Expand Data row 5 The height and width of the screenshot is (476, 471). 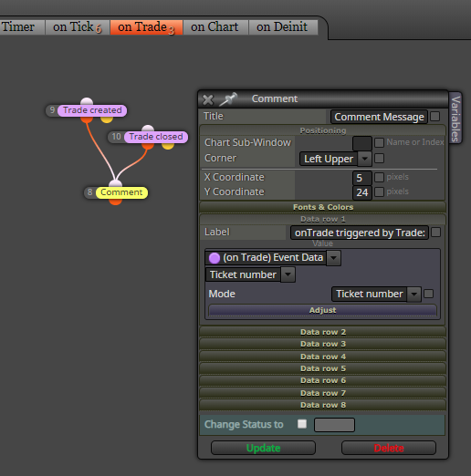click(323, 368)
